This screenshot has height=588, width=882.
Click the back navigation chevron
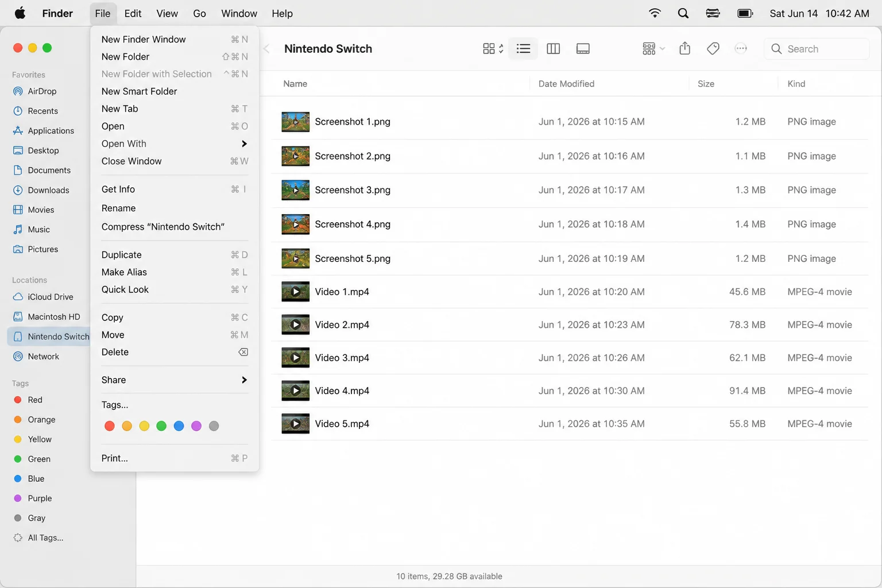click(x=266, y=49)
